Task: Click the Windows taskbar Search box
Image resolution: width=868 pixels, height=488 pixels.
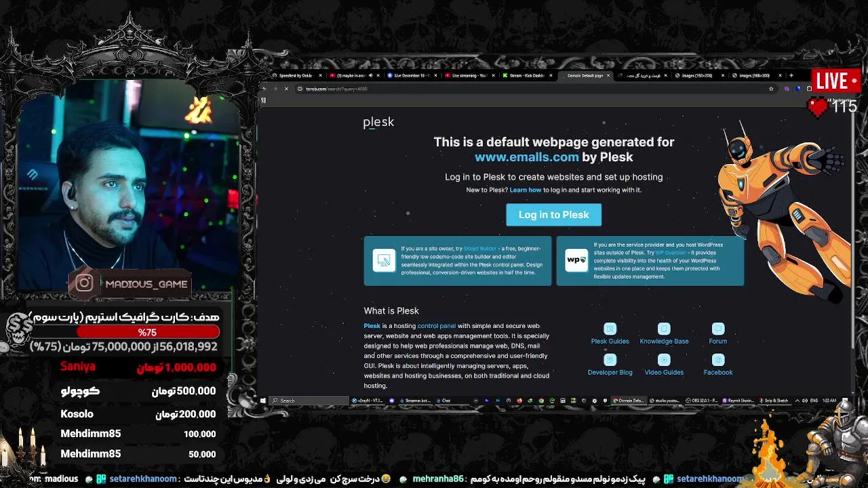Action: [x=309, y=401]
